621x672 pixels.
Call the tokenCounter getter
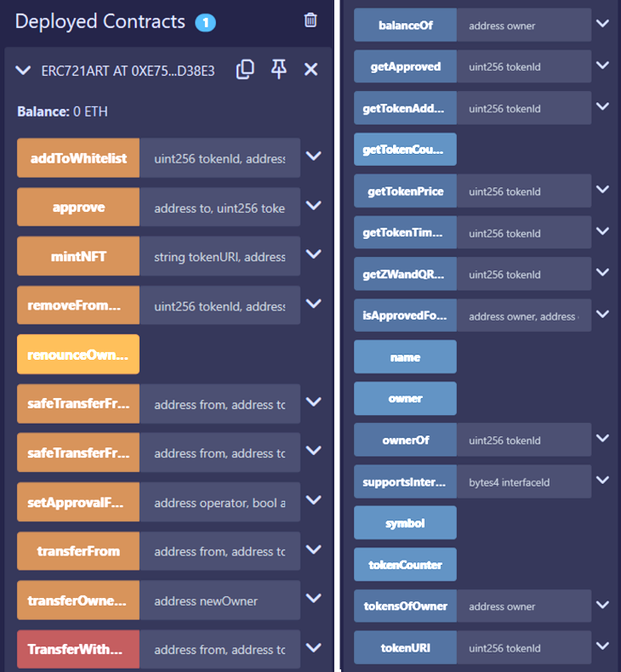pos(405,565)
